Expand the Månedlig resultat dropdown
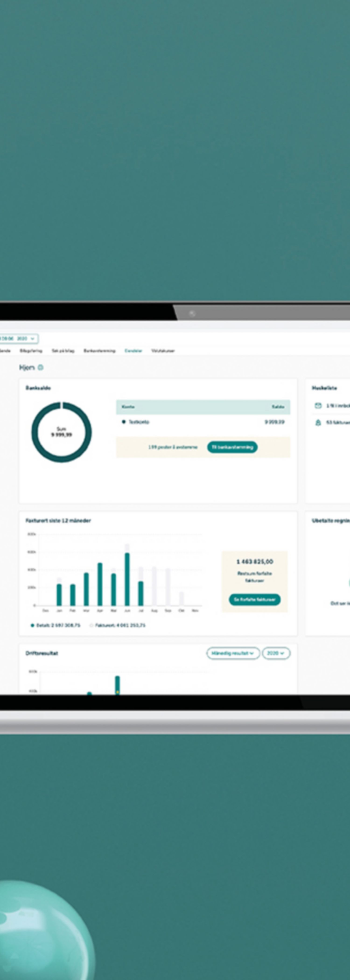 (x=233, y=653)
